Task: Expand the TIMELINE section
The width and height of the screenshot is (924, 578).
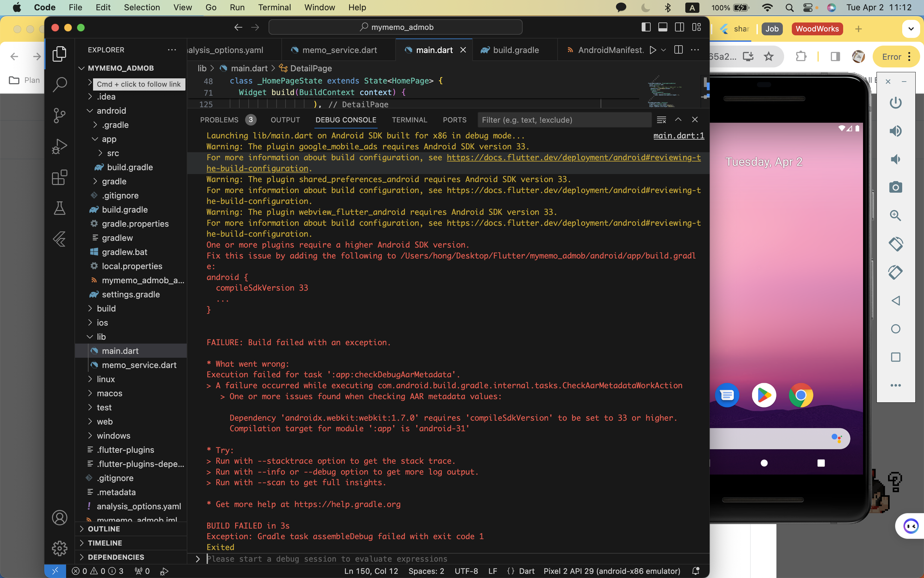Action: pos(131,543)
